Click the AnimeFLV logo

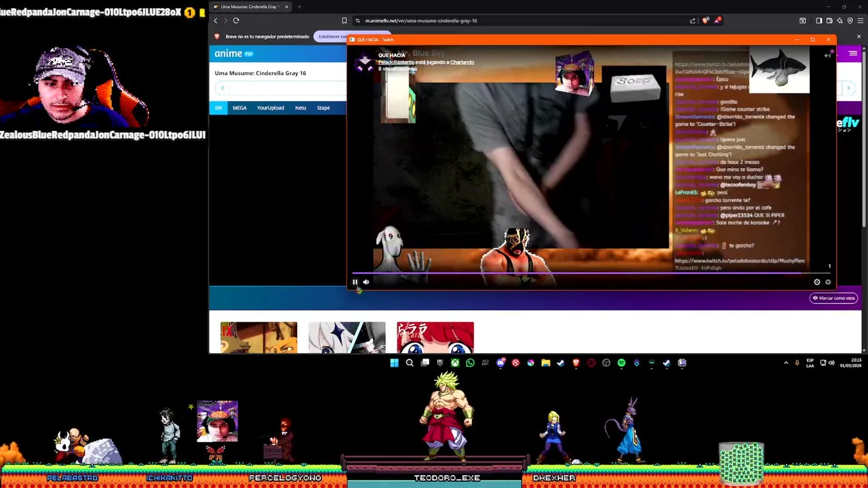pos(233,54)
